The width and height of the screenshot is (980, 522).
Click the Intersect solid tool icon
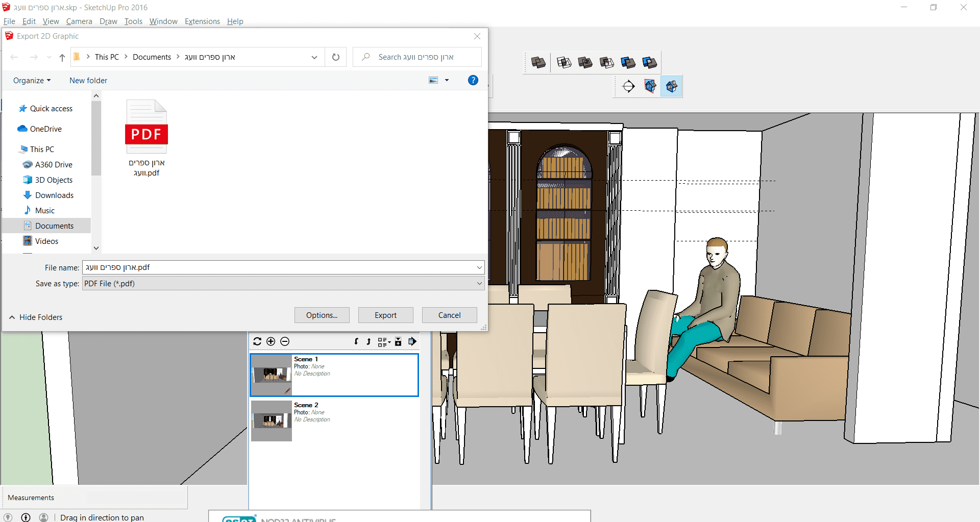564,63
